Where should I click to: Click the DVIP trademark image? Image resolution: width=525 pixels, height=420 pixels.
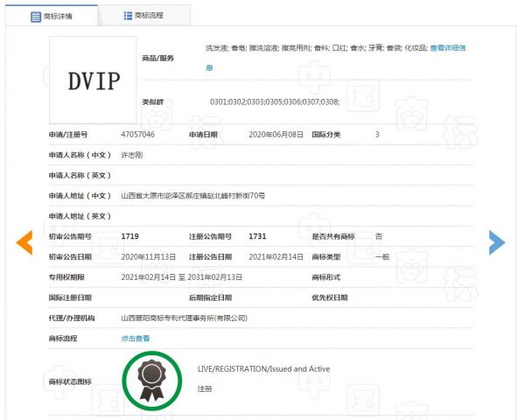click(94, 80)
